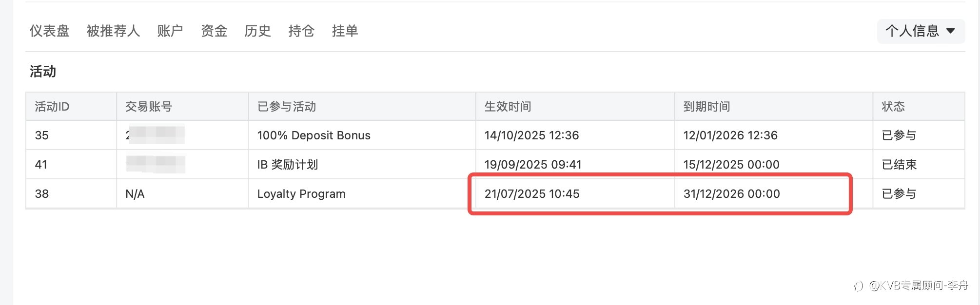Open the 仪表盘 tab
980x305 pixels.
(x=49, y=31)
